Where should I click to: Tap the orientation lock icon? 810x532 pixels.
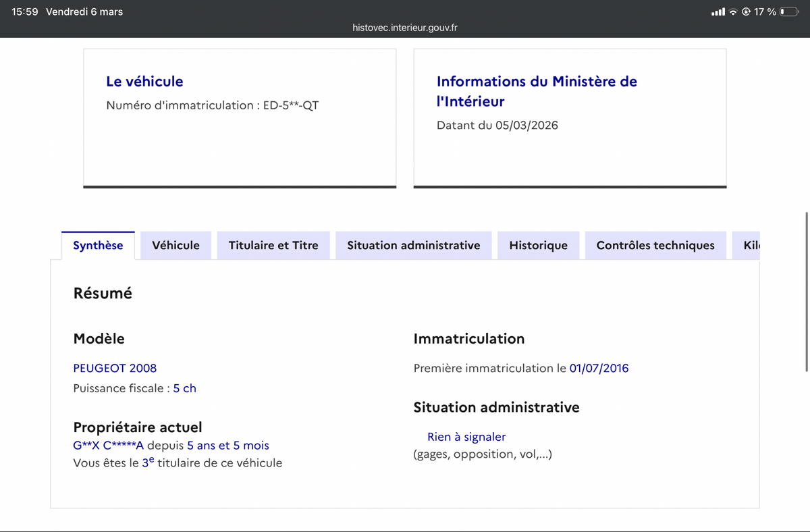[x=747, y=12]
